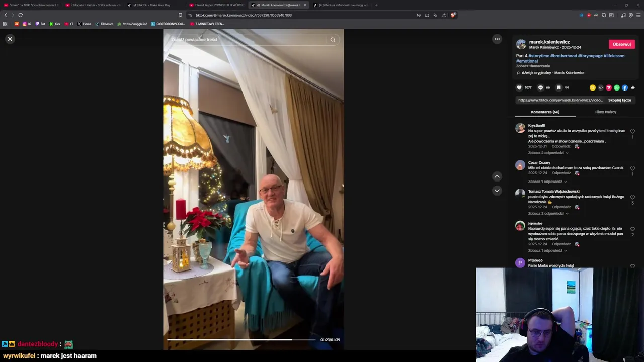Viewport: 644px width, 362px height.
Task: Expand Tomasz Wojciechowski's 2 replies
Action: [x=548, y=213]
